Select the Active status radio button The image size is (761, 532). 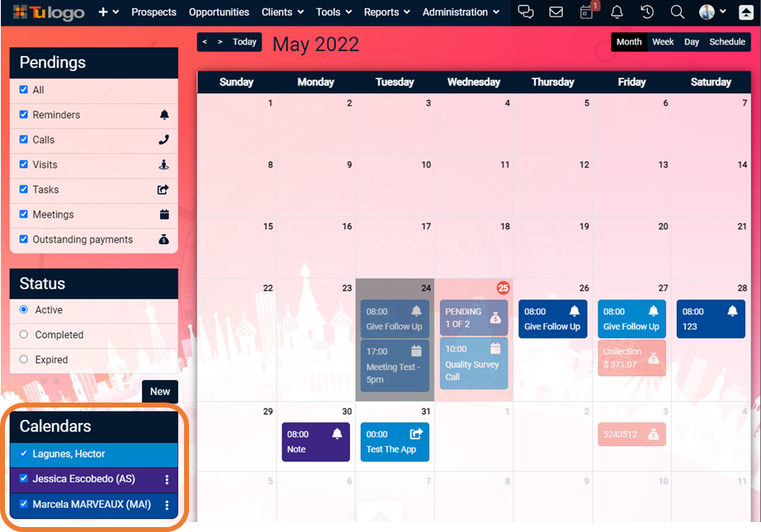(x=23, y=309)
